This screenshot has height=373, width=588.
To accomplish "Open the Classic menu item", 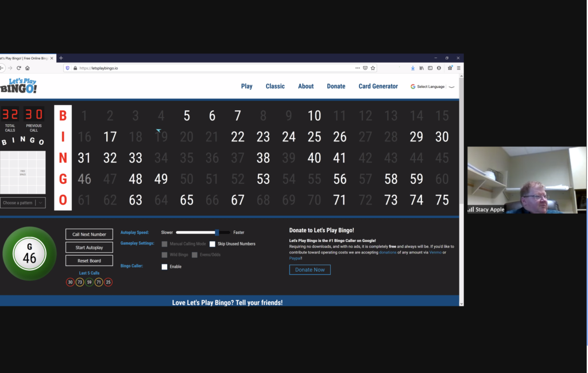I will coord(275,86).
